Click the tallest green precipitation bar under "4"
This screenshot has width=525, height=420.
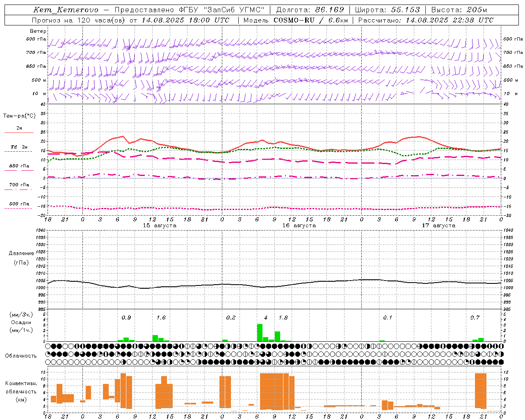pyautogui.click(x=260, y=333)
